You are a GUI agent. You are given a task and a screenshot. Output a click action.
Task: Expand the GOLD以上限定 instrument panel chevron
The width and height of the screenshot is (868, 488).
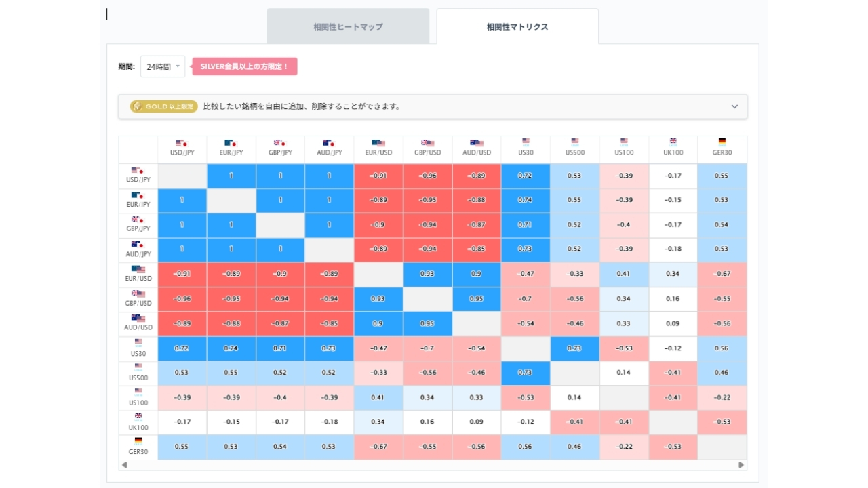[x=734, y=106]
